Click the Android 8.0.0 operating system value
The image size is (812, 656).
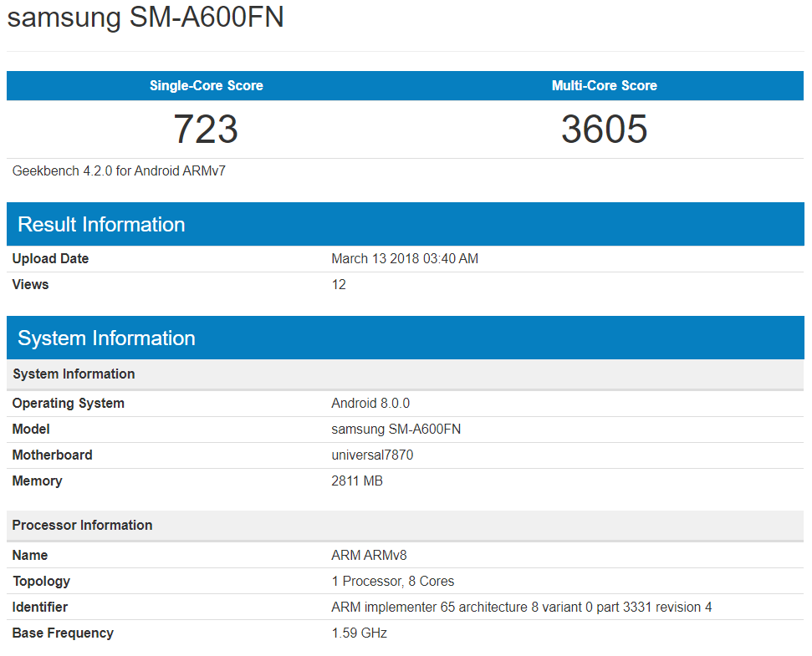[370, 404]
